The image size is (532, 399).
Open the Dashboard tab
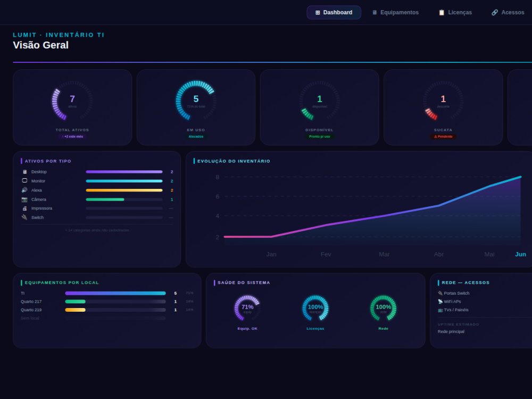point(334,13)
